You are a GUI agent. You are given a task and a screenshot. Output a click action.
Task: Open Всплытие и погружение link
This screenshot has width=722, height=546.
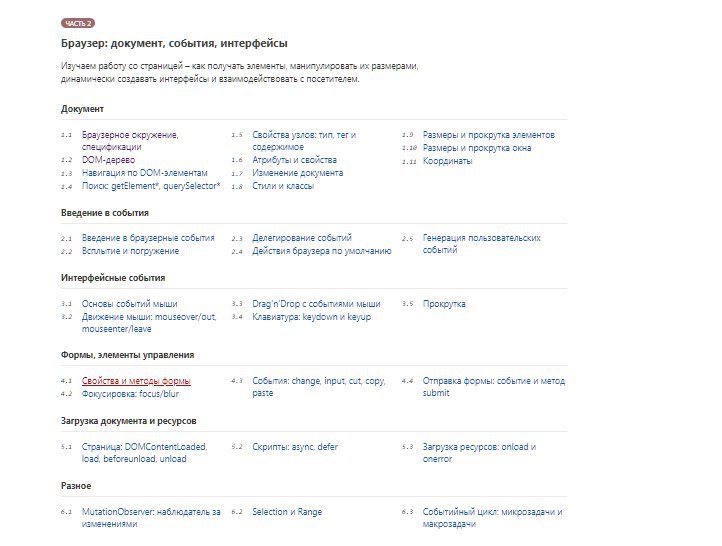coord(131,251)
